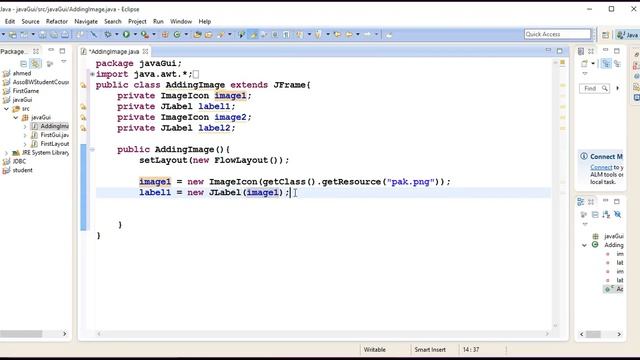Click inside the Quick Access field
The image size is (640, 360).
pyautogui.click(x=558, y=34)
